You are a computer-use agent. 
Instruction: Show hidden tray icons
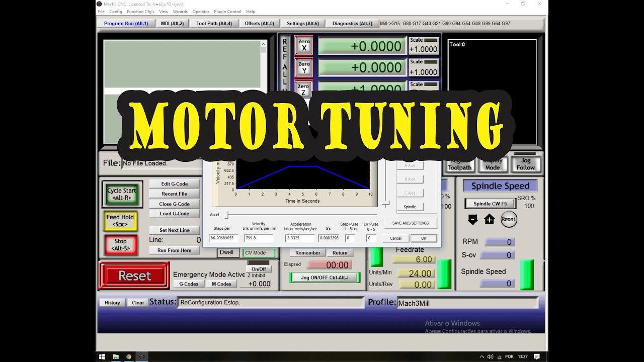click(x=482, y=356)
